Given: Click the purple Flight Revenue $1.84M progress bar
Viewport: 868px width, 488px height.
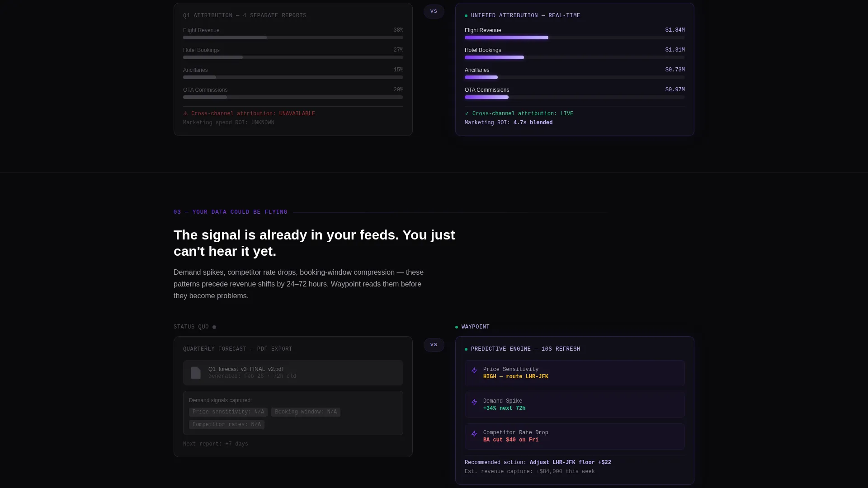Looking at the screenshot, I should (x=506, y=38).
